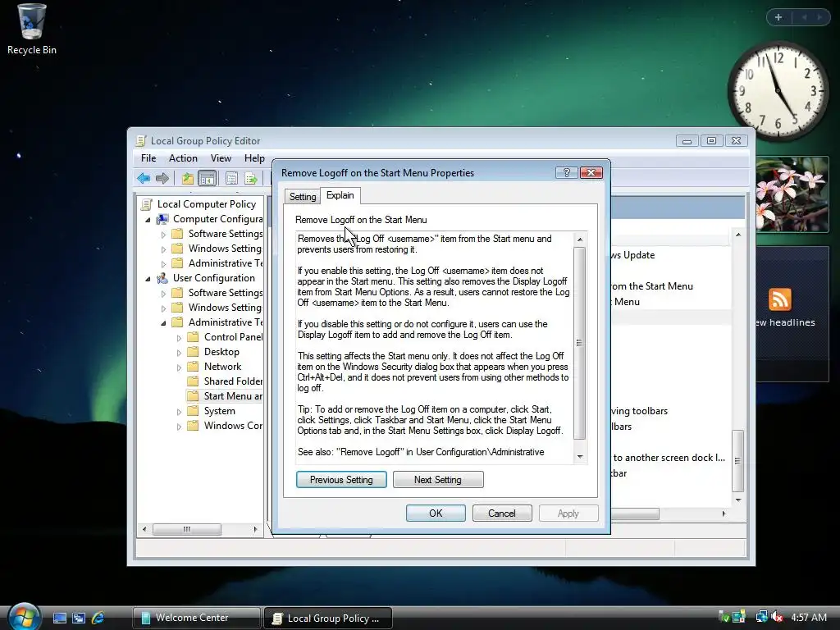The width and height of the screenshot is (840, 630).
Task: Click the Previous Setting button
Action: (x=341, y=479)
